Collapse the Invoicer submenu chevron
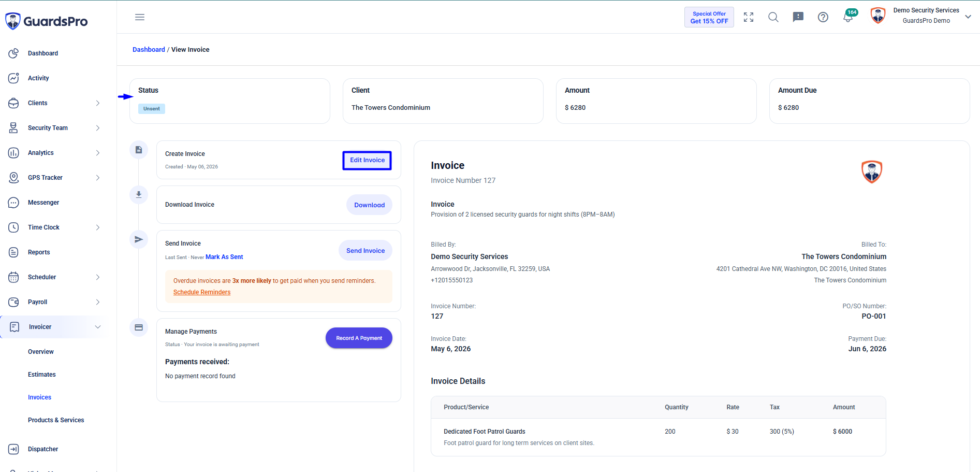Image resolution: width=980 pixels, height=472 pixels. (x=98, y=327)
